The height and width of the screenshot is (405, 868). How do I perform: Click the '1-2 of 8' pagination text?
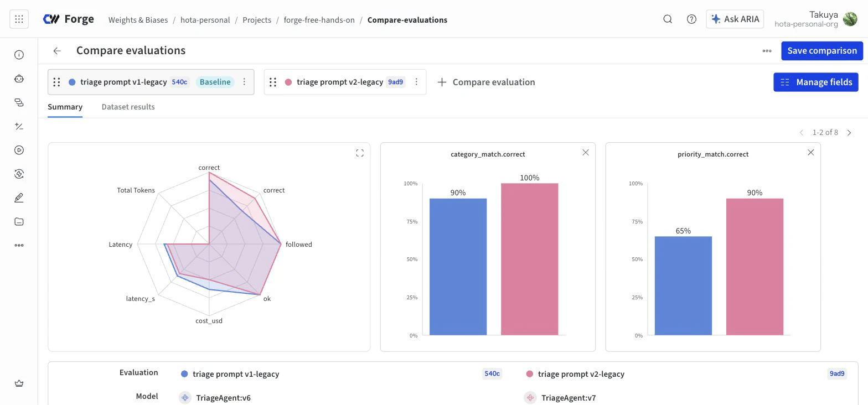pyautogui.click(x=825, y=132)
